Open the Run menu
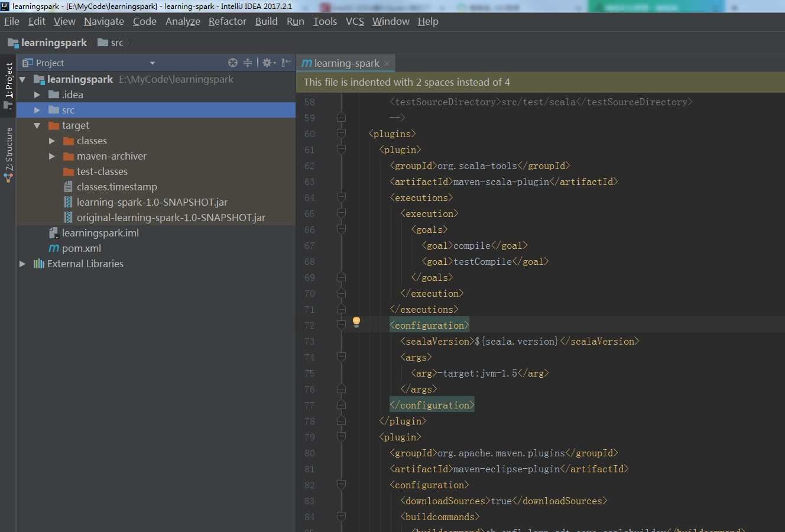 [296, 21]
